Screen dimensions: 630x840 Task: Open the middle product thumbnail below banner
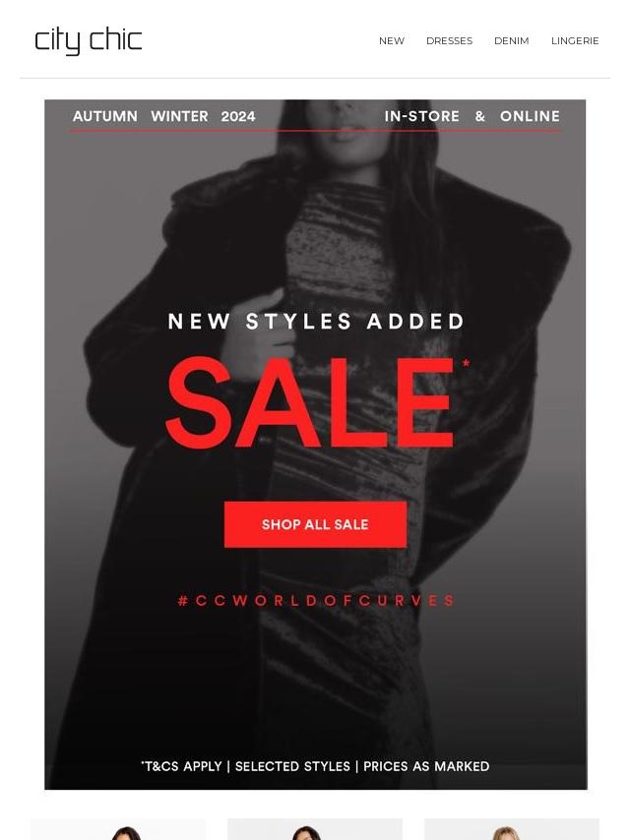(315, 829)
